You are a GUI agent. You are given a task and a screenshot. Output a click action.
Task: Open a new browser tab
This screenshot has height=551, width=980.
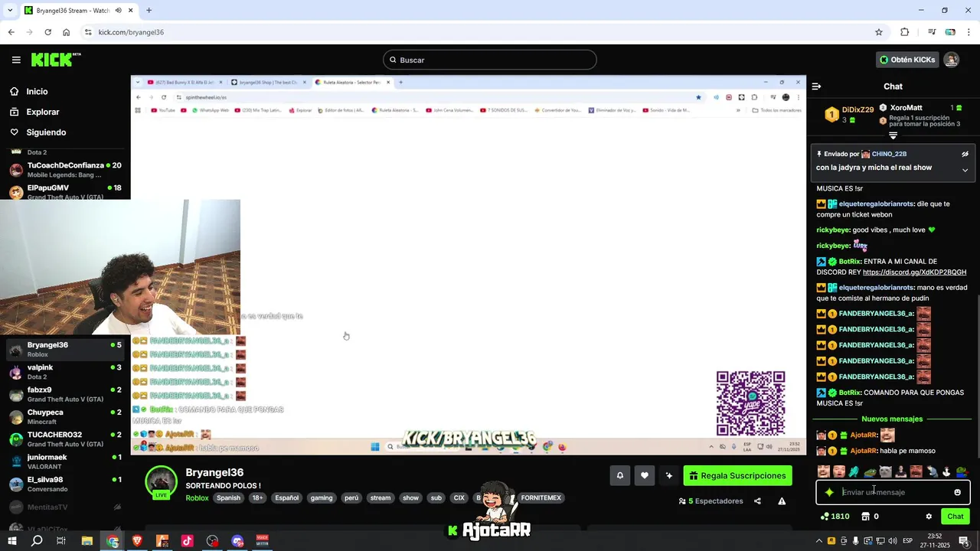tap(149, 11)
